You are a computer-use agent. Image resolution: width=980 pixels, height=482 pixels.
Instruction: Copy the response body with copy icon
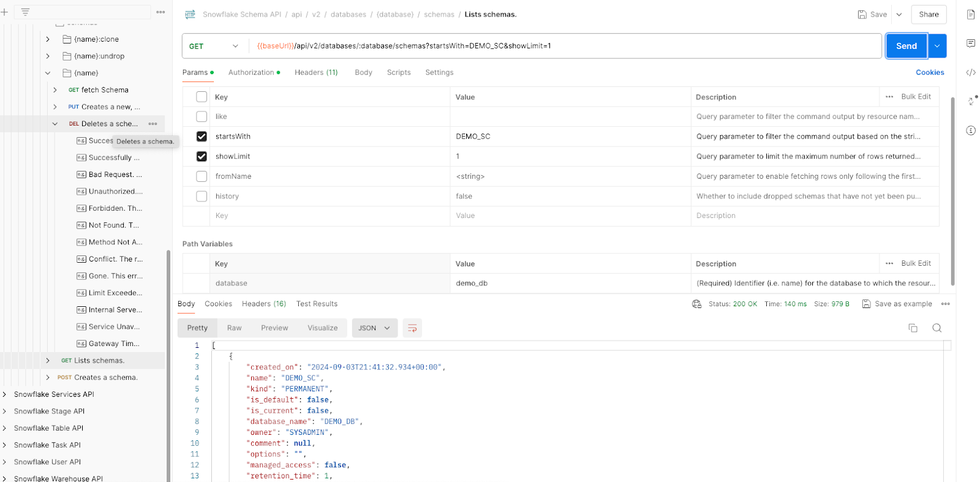click(913, 328)
